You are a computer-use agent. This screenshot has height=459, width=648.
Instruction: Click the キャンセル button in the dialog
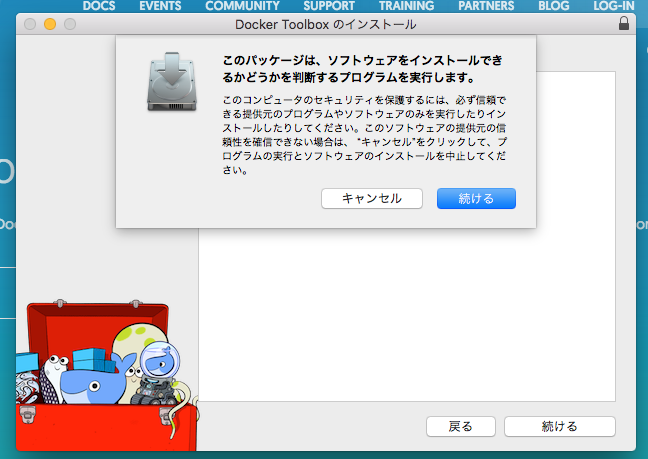point(372,199)
